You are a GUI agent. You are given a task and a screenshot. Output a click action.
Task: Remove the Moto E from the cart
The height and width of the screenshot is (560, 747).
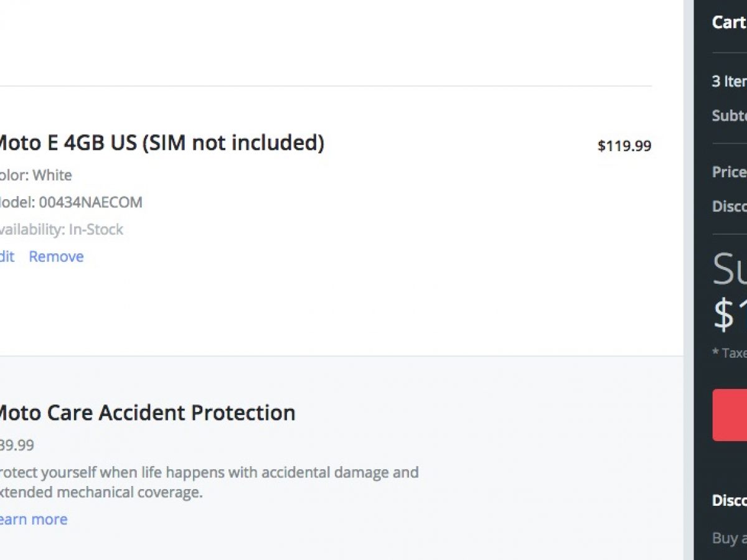tap(56, 256)
